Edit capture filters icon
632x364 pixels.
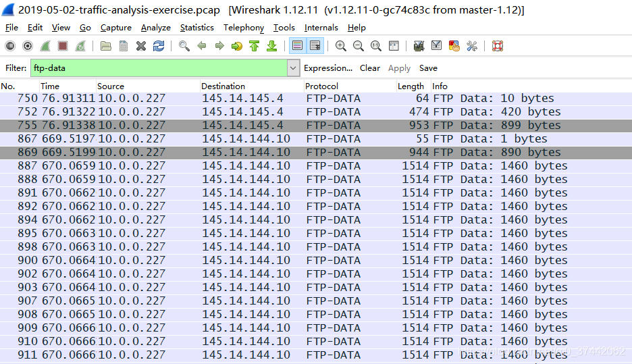(x=419, y=46)
